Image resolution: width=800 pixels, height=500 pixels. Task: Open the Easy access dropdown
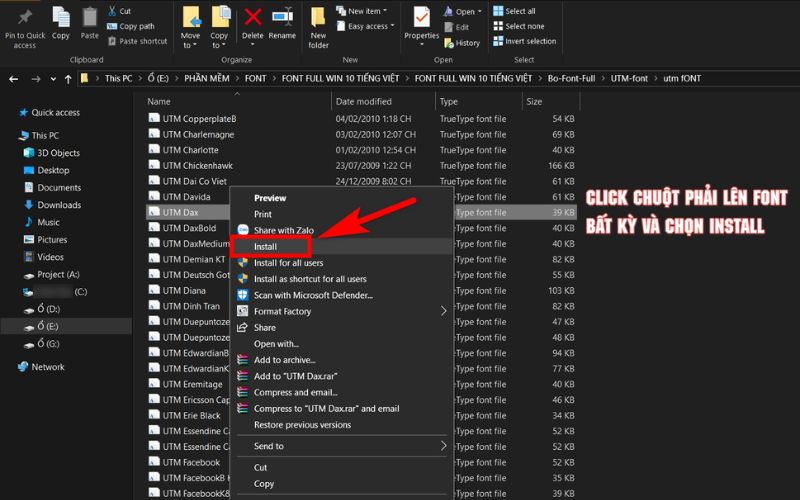coord(365,26)
